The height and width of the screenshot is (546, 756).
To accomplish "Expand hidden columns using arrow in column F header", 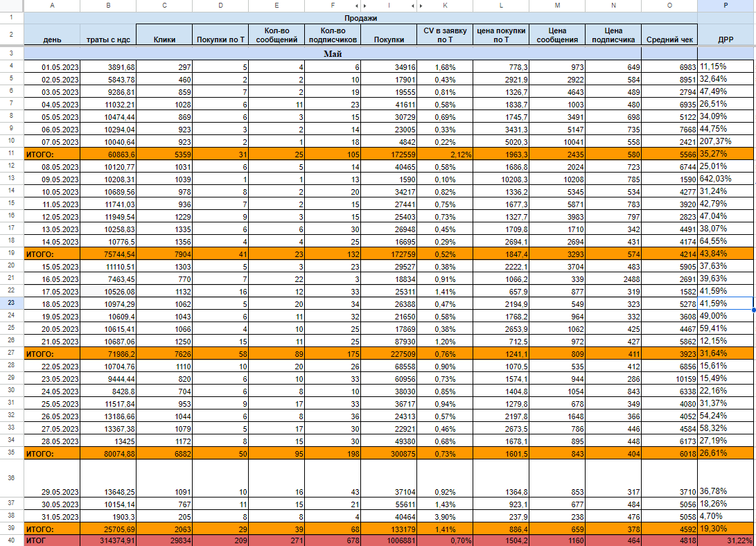I will tap(357, 6).
